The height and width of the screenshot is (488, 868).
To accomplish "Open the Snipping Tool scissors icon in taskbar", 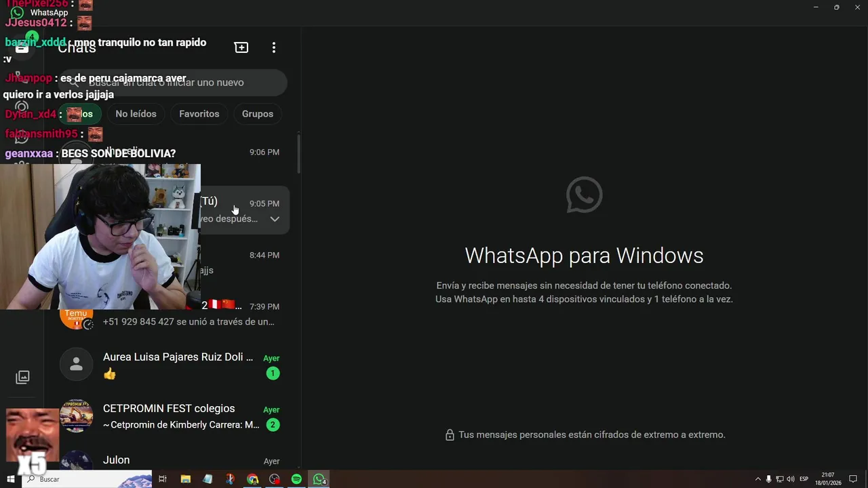I will (230, 479).
